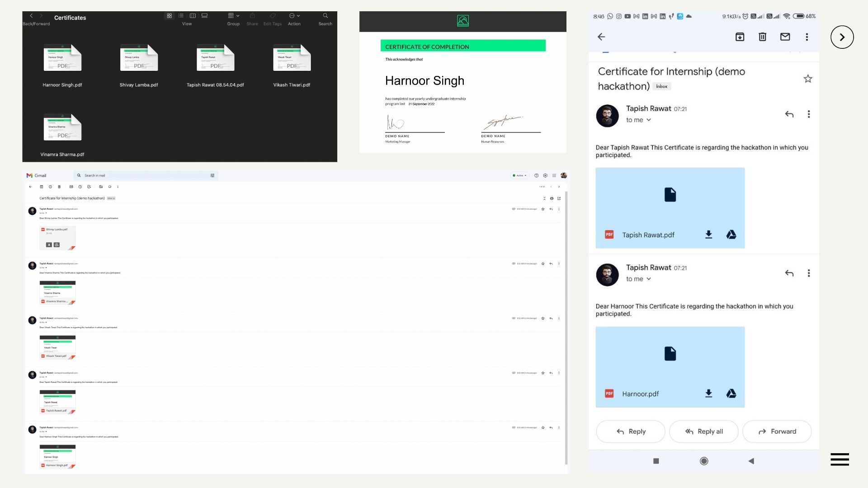Screen dimensions: 868x488
Task: Select the Vikash Tiwari.pdf file thumbnail
Action: pyautogui.click(x=292, y=58)
